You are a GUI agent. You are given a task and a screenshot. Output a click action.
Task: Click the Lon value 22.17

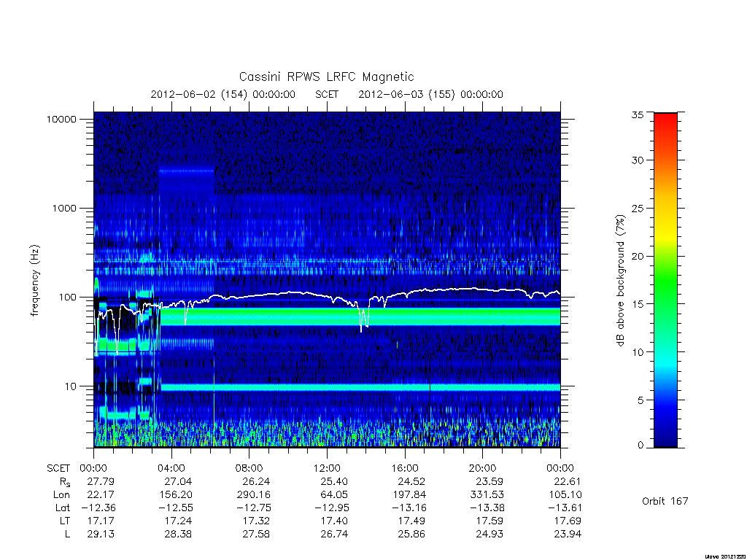[x=101, y=495]
